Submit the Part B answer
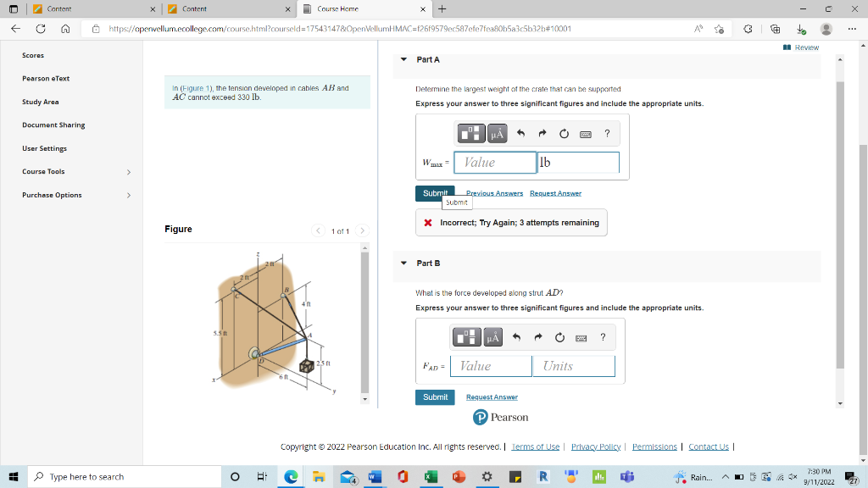Screen dimensions: 868x488 coord(435,396)
